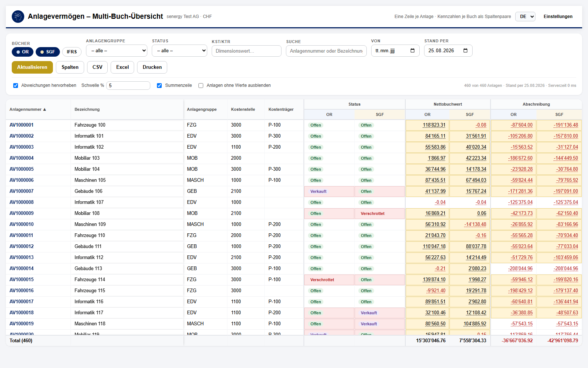
Task: Click P-300 cell of AV1000002
Action: (284, 136)
